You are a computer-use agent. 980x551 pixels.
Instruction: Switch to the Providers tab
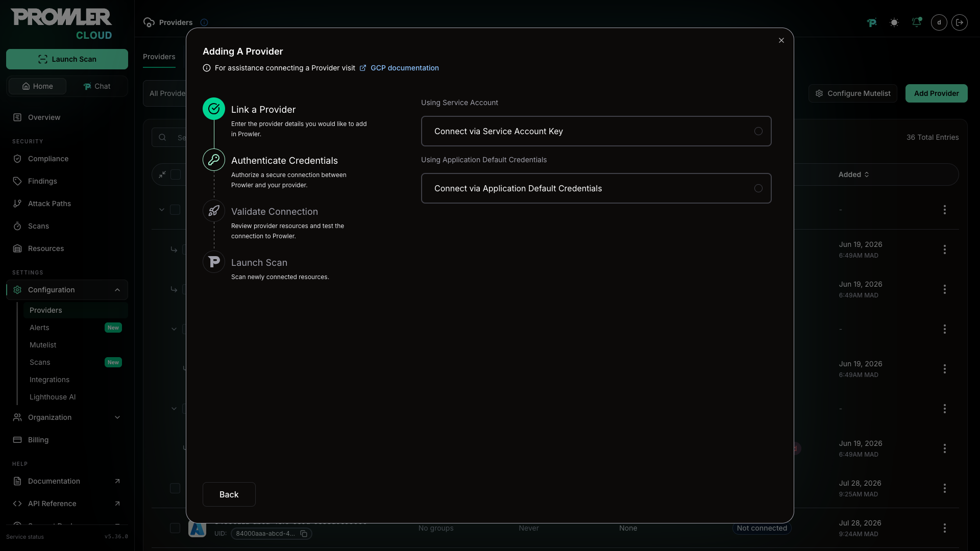pyautogui.click(x=159, y=57)
